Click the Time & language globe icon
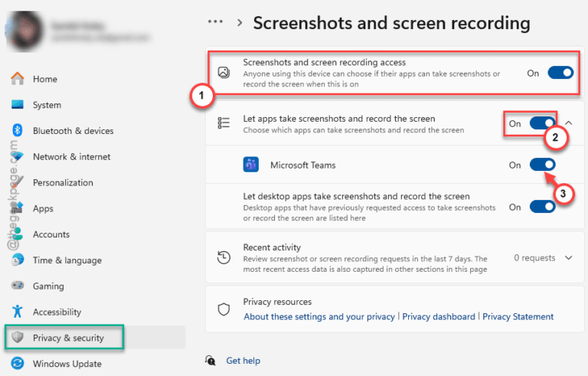Screen dimensions: 588x376 tap(18, 260)
